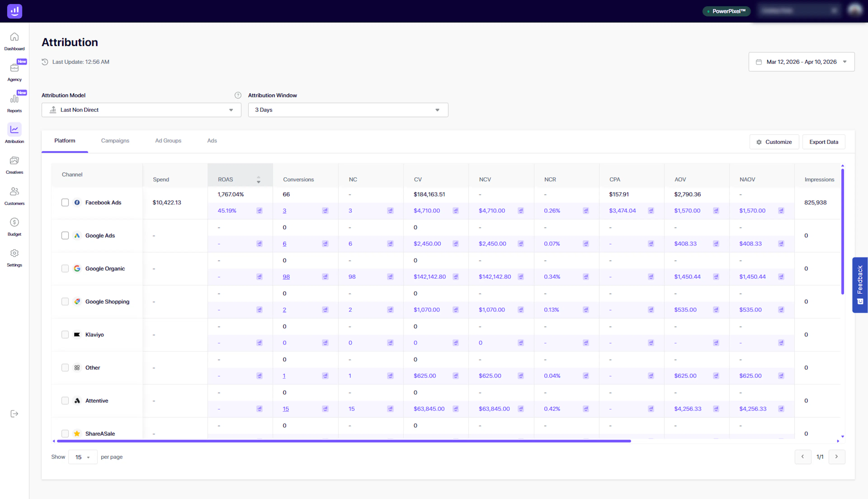868x499 pixels.
Task: Expand the Attribution Model dropdown
Action: (141, 110)
